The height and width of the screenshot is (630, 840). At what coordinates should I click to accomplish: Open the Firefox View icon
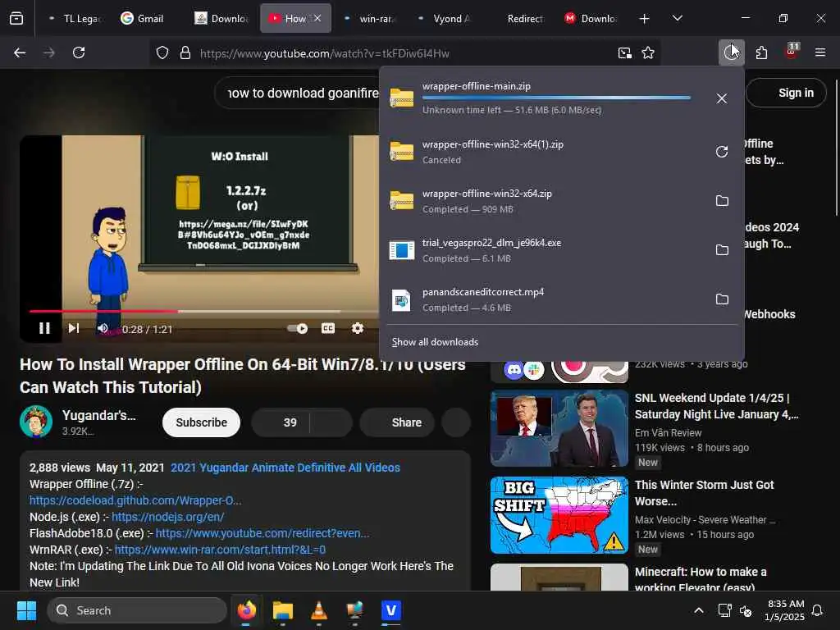(16, 18)
